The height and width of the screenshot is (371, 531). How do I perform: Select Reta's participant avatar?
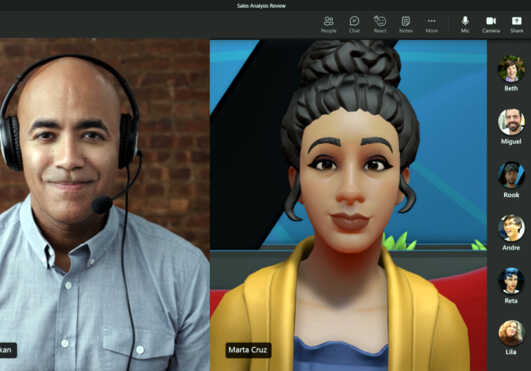[511, 281]
